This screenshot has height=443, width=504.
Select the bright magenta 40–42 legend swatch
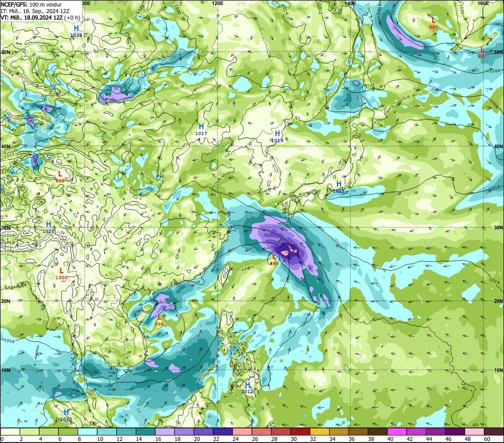(397, 432)
